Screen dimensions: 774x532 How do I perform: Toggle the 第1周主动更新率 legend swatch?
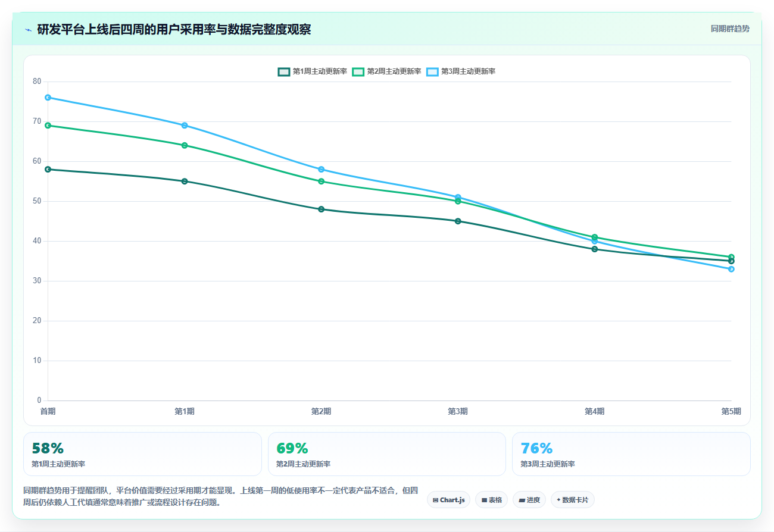point(283,71)
